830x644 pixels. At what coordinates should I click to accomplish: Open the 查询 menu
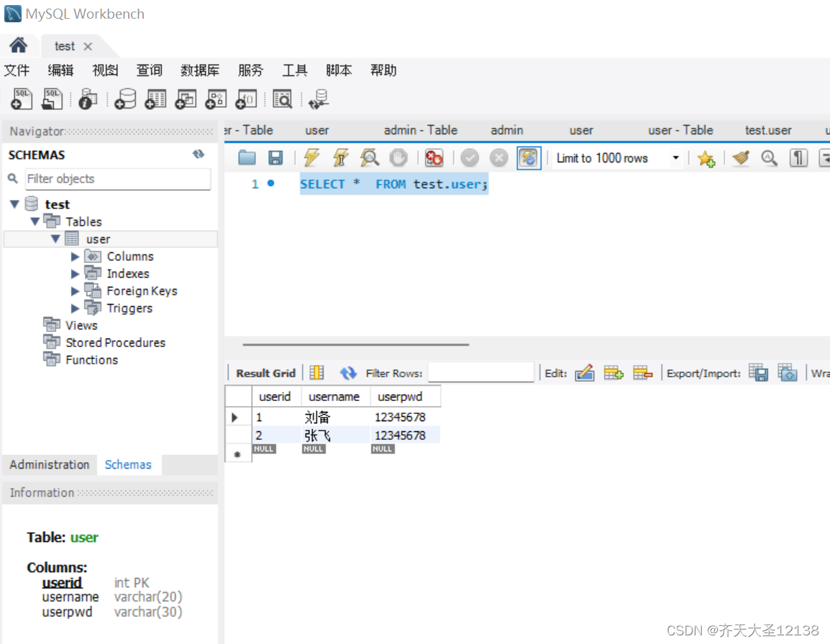[x=150, y=70]
